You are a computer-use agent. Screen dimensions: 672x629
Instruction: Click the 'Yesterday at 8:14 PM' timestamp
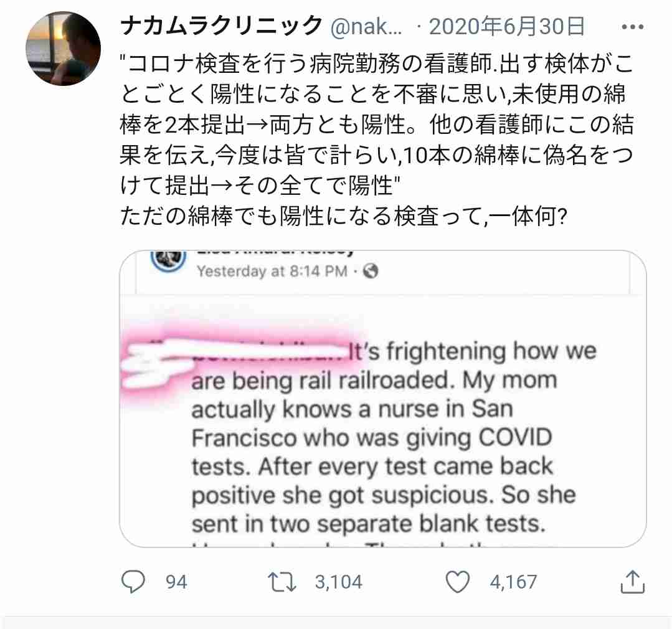pos(272,272)
